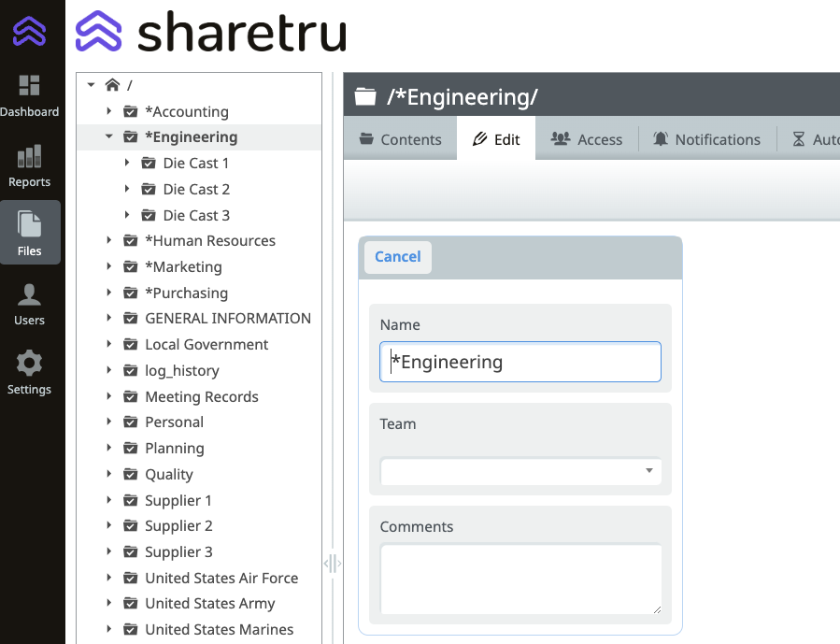Viewport: 840px width, 644px height.
Task: Click the *Marketing folder icon
Action: [130, 266]
